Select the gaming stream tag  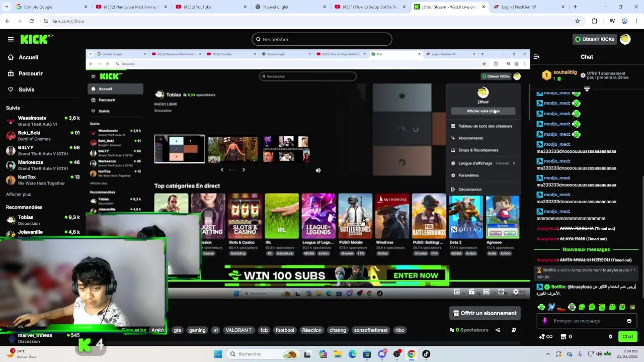(197, 330)
